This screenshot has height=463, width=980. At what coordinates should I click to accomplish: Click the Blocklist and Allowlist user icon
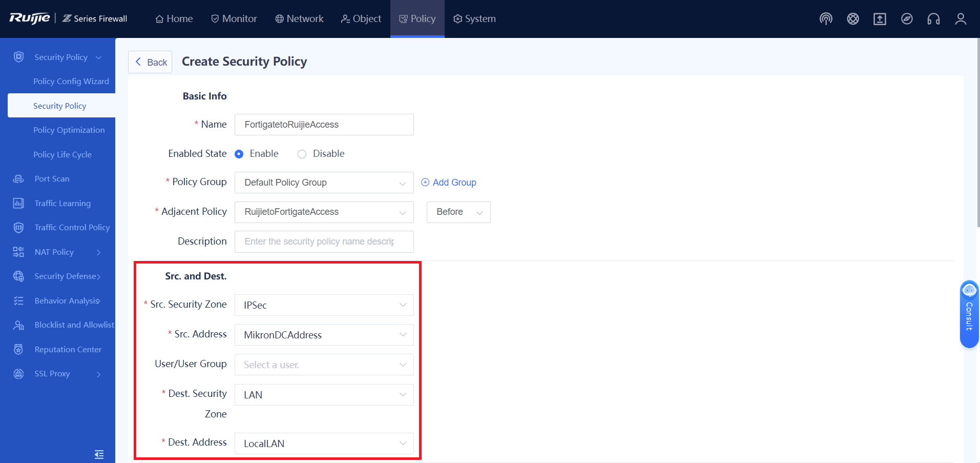pyautogui.click(x=19, y=325)
